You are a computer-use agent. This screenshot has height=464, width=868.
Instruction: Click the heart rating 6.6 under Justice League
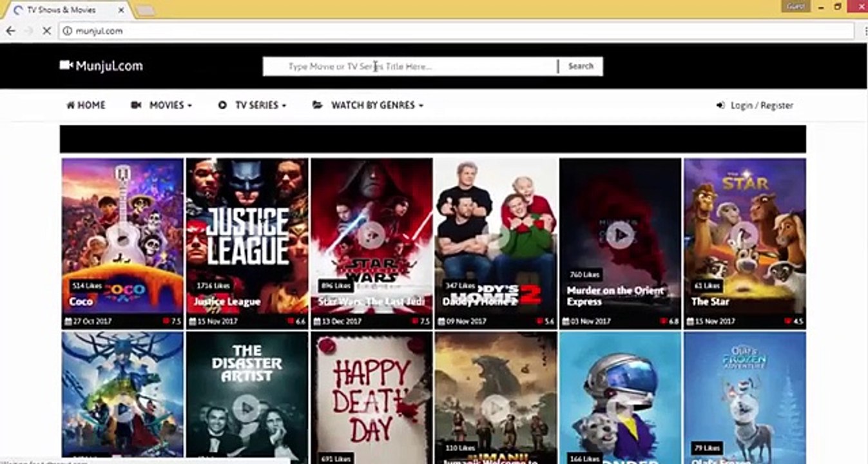(x=296, y=321)
